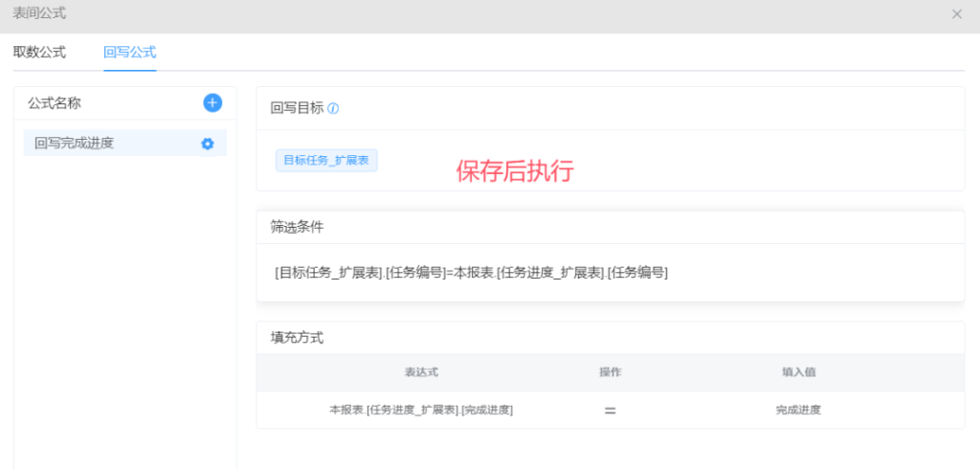Click the 操作 column header
This screenshot has width=980, height=470.
click(610, 371)
